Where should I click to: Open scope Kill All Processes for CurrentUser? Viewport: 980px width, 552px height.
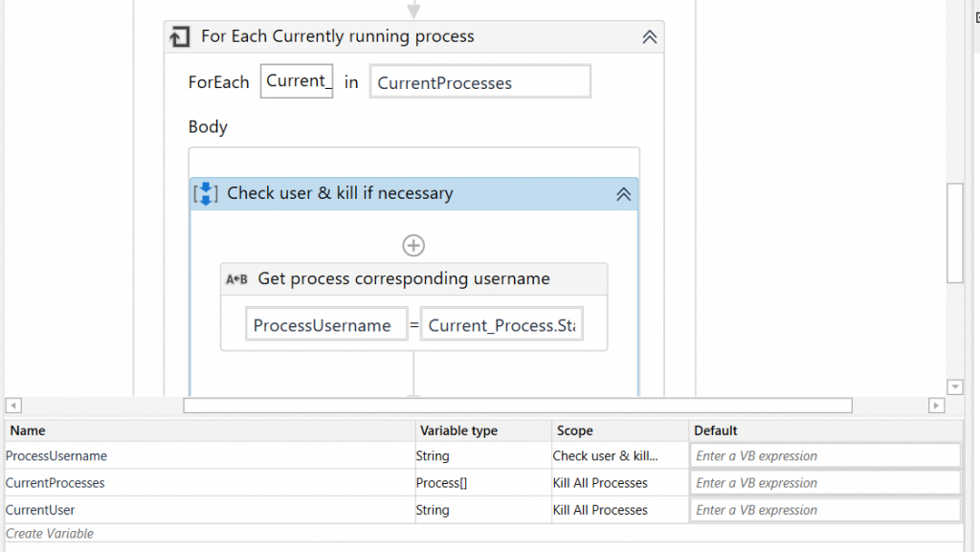pos(620,510)
